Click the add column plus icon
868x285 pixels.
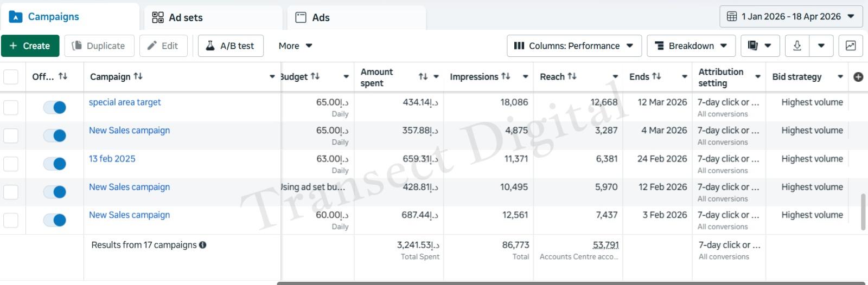pos(858,77)
